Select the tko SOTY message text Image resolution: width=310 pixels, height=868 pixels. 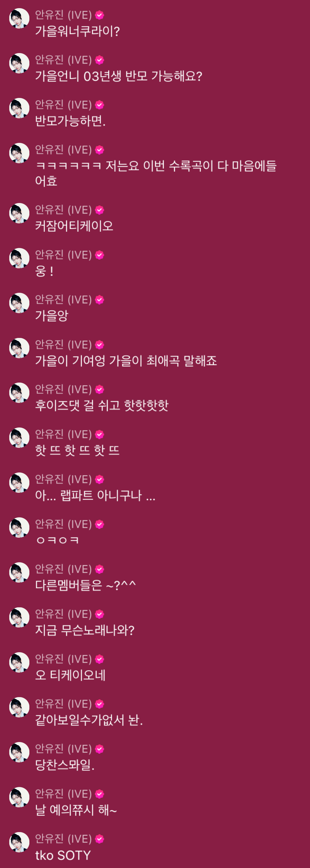tap(63, 855)
